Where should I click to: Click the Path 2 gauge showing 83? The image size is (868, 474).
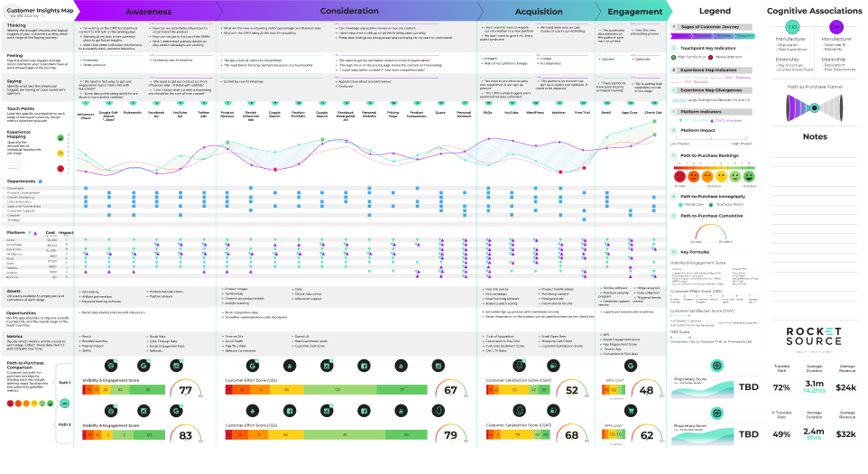click(x=187, y=434)
